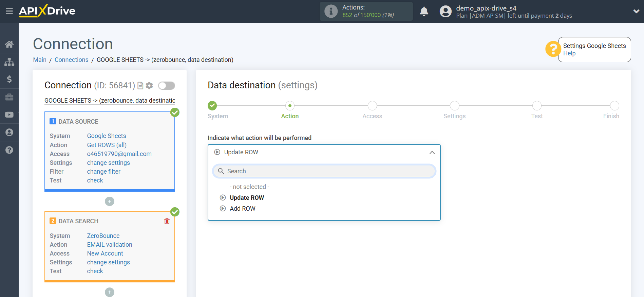Click the Settings Google Sheets Help link
Viewport: 644px width, 297px height.
[x=569, y=53]
